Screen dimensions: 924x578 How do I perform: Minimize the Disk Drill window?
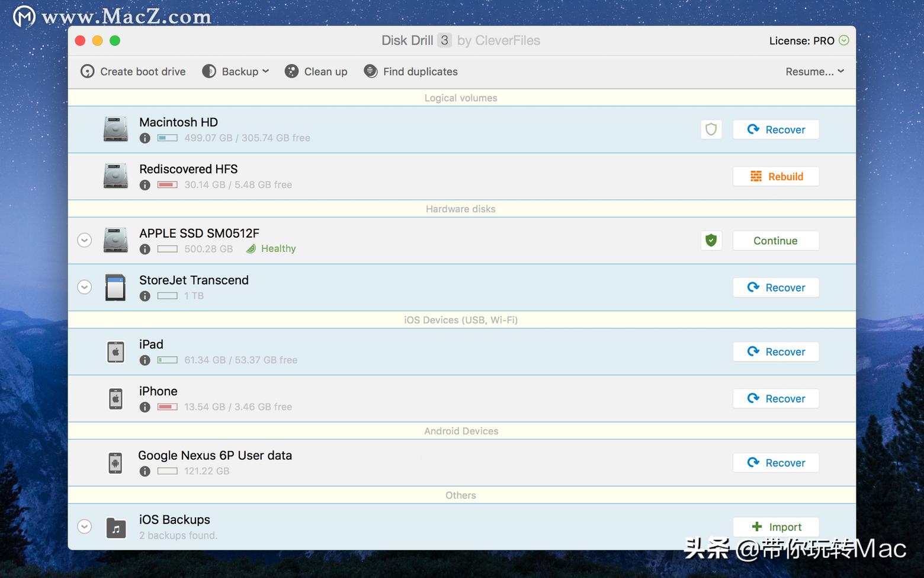point(98,40)
